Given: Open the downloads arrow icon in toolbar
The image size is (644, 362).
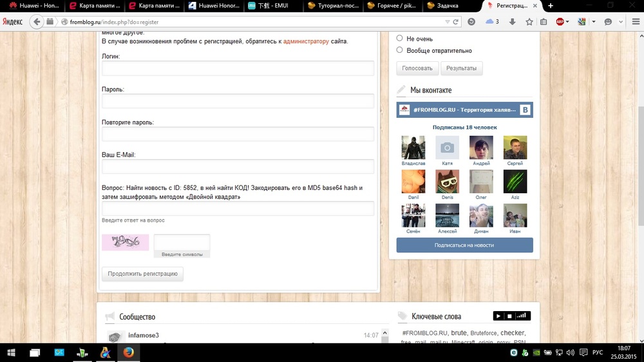Looking at the screenshot, I should pyautogui.click(x=512, y=21).
